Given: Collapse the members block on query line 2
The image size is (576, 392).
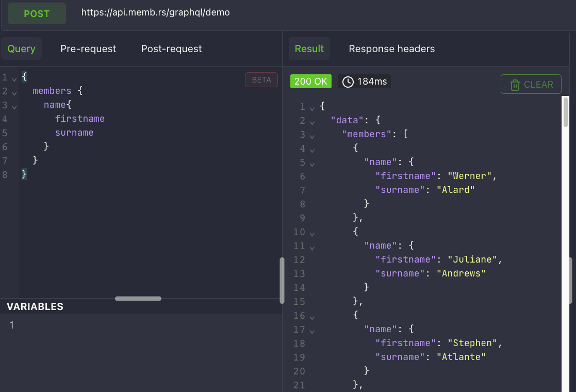Looking at the screenshot, I should [14, 92].
